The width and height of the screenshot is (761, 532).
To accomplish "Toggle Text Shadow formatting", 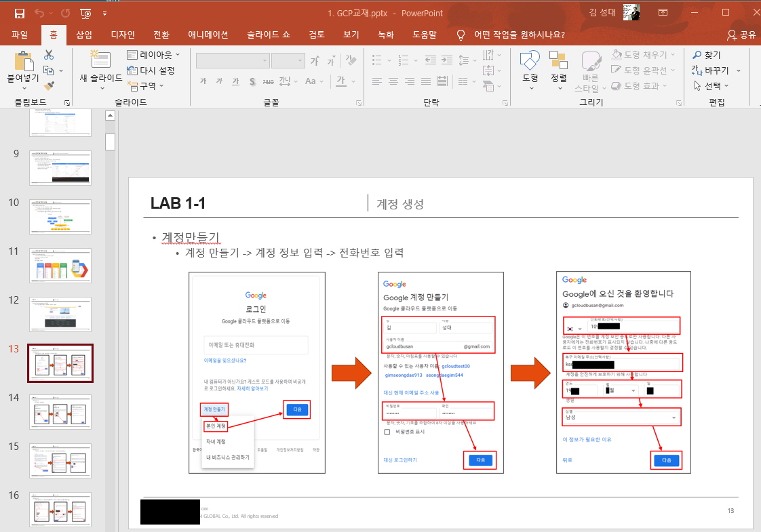I will (x=252, y=81).
